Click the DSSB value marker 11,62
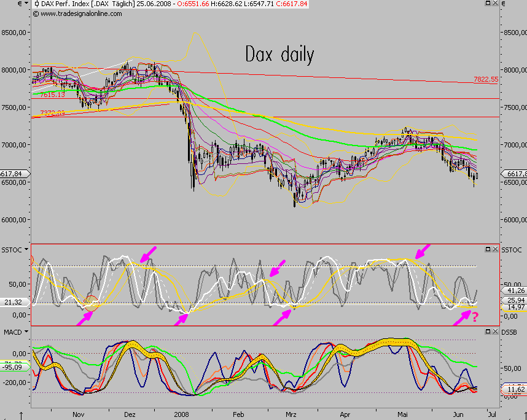Viewport: 527px width, 420px height. click(515, 389)
